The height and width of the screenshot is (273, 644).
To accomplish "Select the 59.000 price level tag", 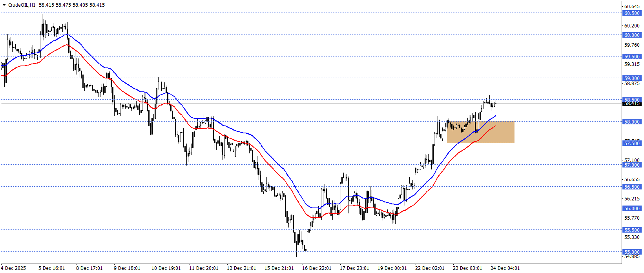I will (x=632, y=78).
